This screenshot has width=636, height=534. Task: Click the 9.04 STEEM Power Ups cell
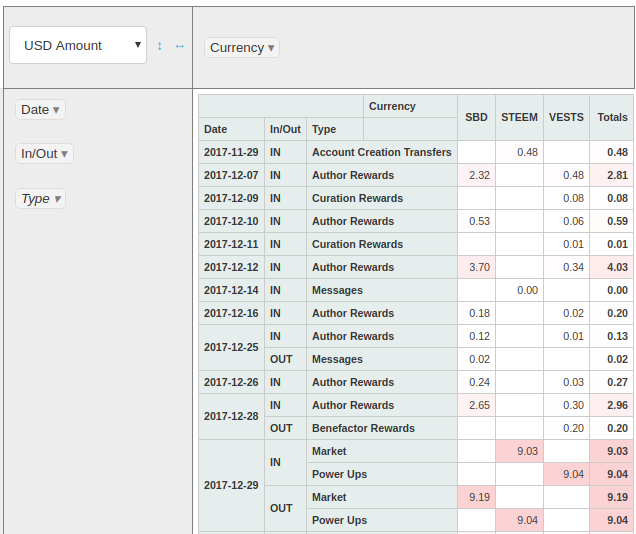pos(519,520)
